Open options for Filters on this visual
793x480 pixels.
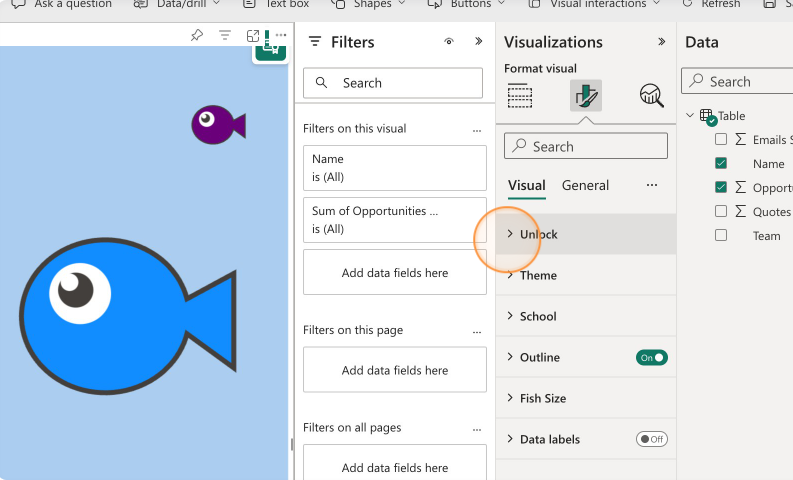477,130
